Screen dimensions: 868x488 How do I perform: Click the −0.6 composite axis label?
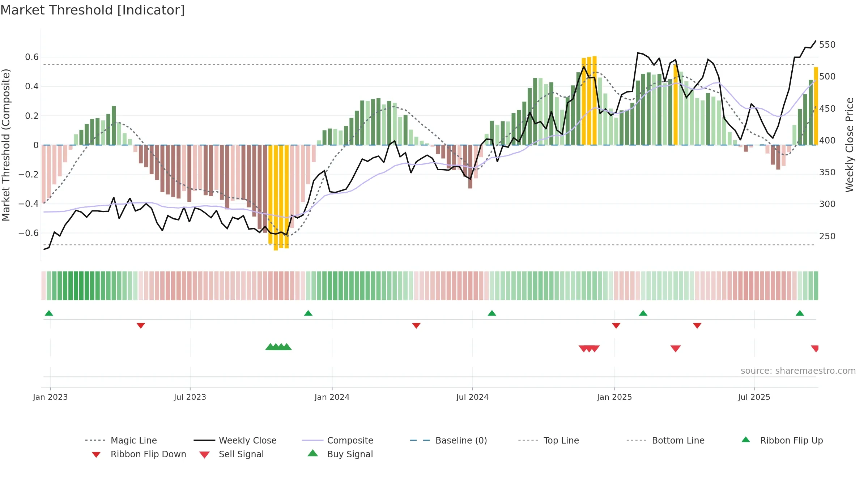click(x=29, y=233)
